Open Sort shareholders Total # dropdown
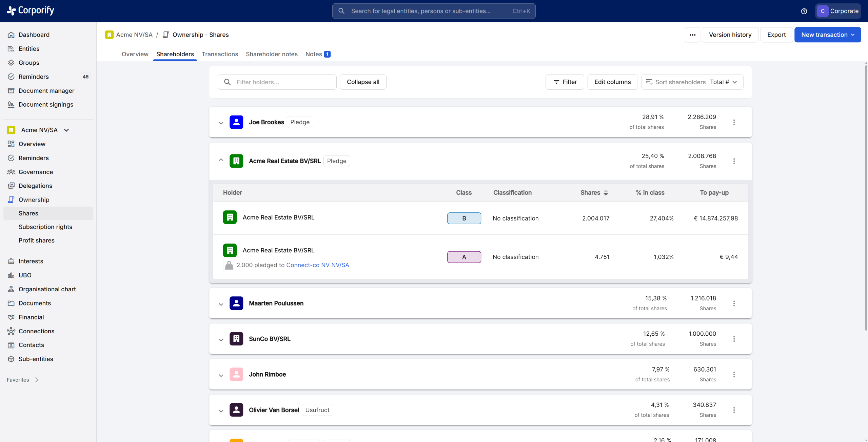868x442 pixels. (692, 82)
